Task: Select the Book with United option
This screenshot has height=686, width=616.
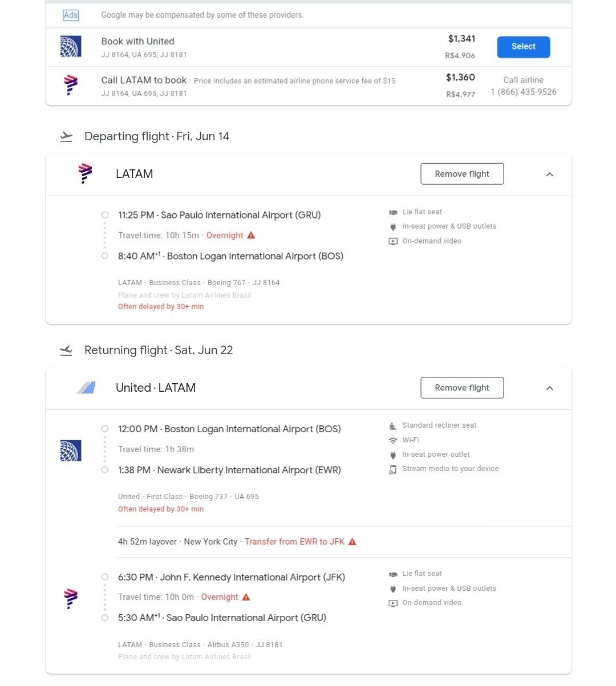Action: (x=524, y=47)
